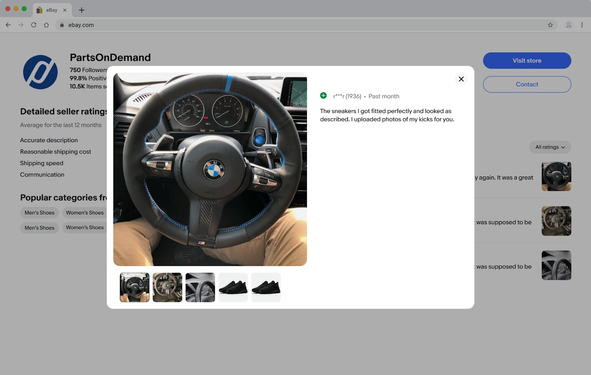Close the review photo dialog
This screenshot has width=591, height=375.
[x=461, y=79]
